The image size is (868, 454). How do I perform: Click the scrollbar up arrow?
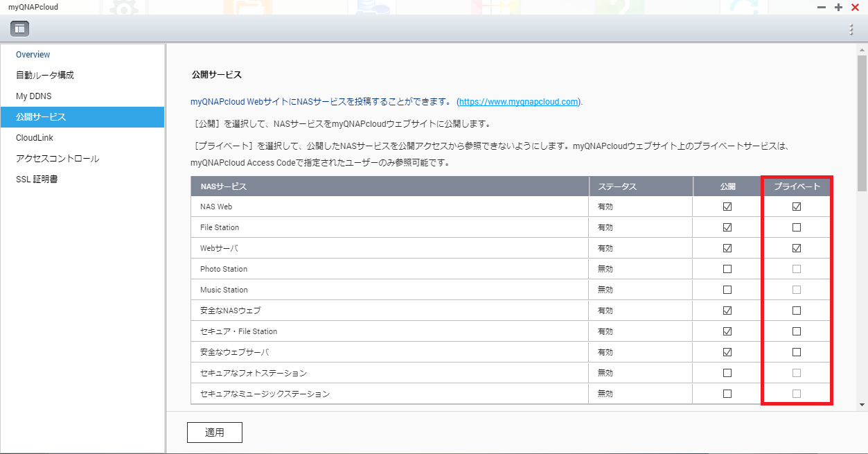coord(862,49)
